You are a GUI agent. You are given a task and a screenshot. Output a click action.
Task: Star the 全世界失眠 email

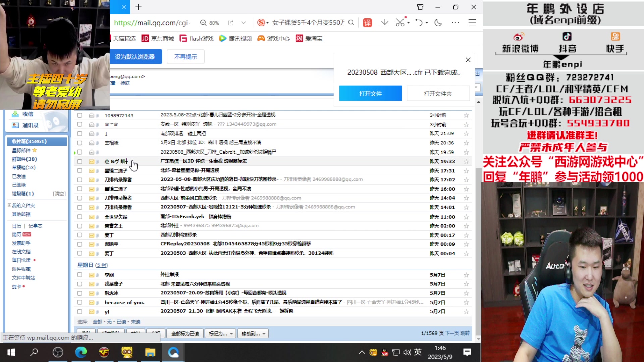coord(466,217)
